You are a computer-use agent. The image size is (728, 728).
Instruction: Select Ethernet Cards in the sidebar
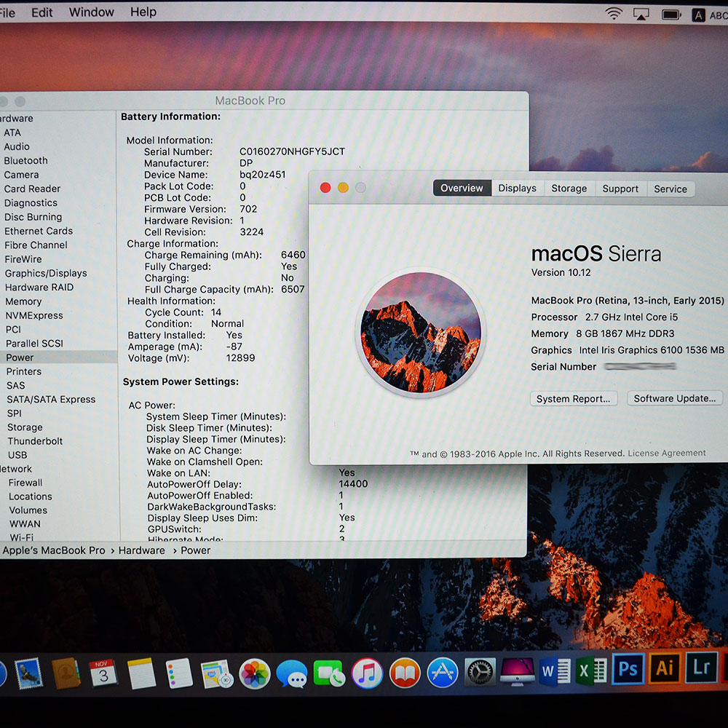click(x=39, y=231)
